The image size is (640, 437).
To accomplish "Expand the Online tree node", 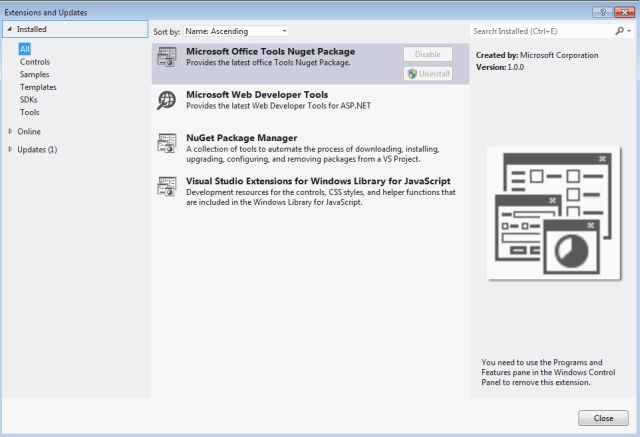I will pyautogui.click(x=10, y=131).
